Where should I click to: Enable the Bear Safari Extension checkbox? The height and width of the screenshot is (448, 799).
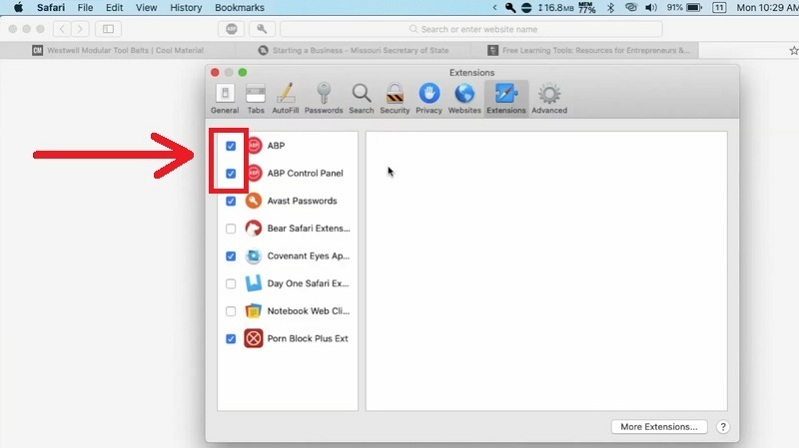[231, 229]
